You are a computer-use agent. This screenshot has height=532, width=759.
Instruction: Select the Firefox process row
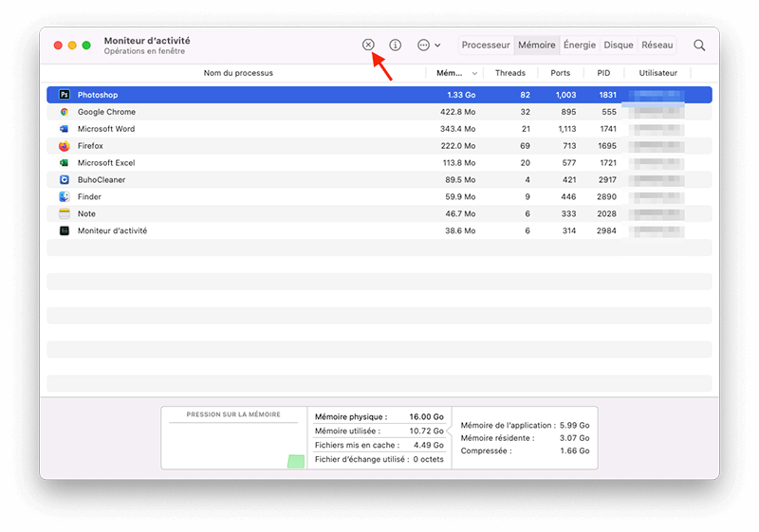click(x=379, y=146)
